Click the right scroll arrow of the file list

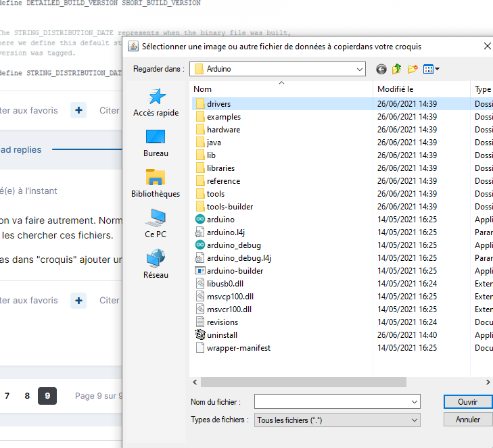point(488,382)
